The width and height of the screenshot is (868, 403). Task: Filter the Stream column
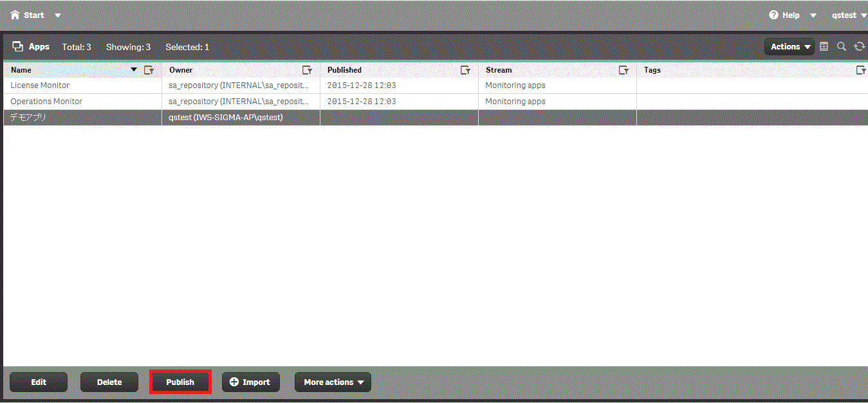point(623,70)
